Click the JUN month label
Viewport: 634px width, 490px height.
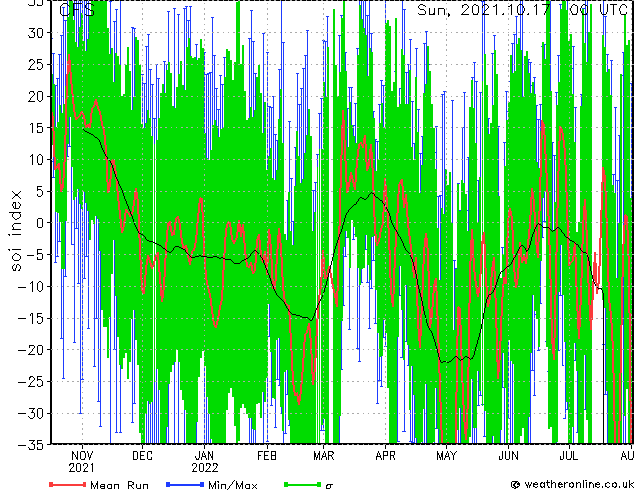coord(508,456)
